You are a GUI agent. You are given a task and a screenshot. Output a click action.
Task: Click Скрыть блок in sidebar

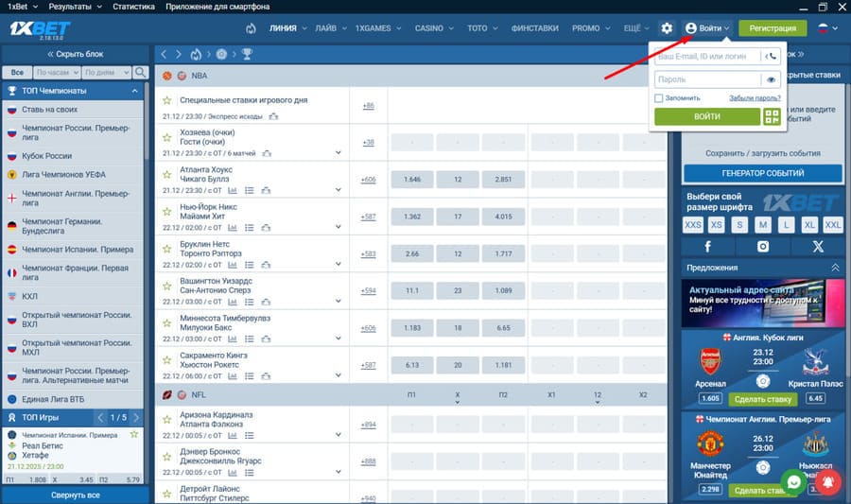pos(76,54)
